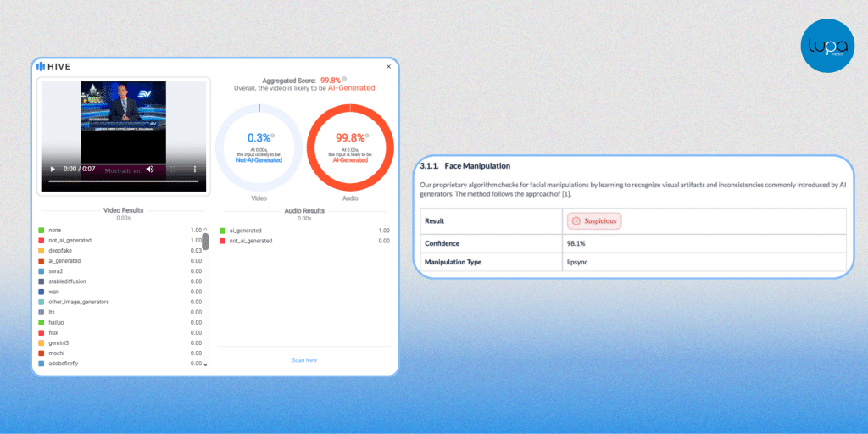The image size is (868, 434).
Task: Seek on the video progress bar
Action: (x=123, y=181)
